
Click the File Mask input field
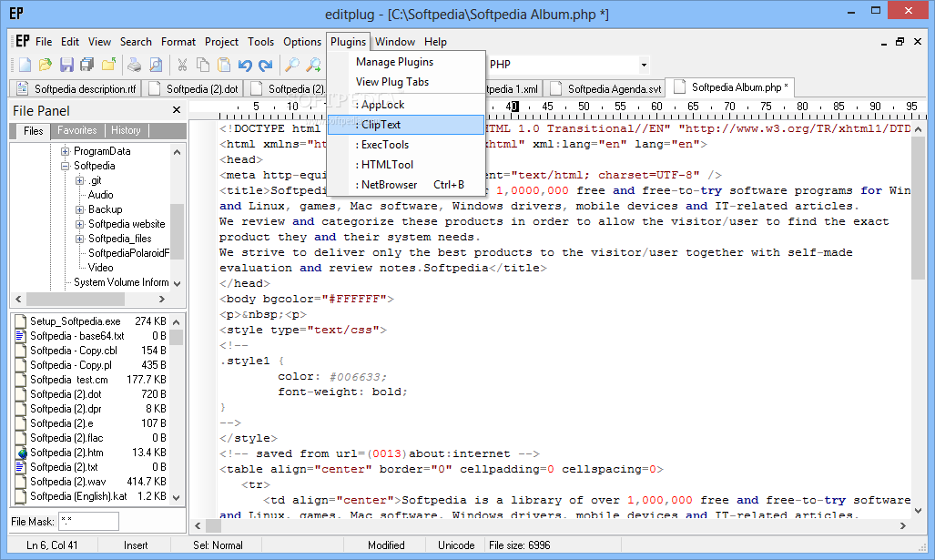[x=88, y=522]
